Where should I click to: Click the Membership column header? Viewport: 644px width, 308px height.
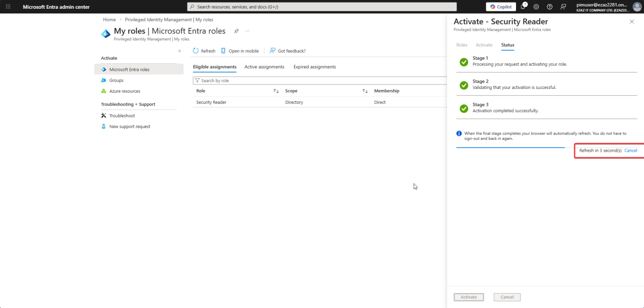387,91
